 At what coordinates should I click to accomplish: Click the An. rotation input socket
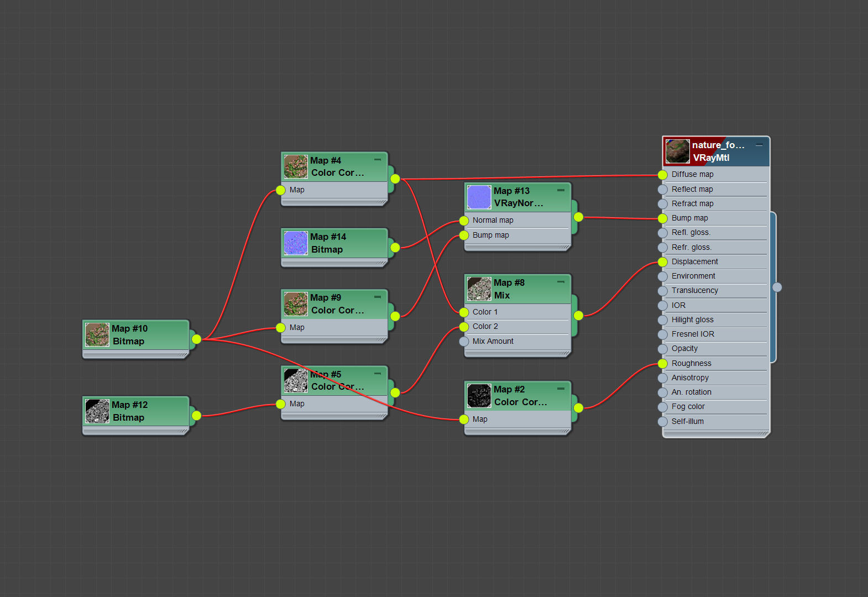(x=663, y=392)
